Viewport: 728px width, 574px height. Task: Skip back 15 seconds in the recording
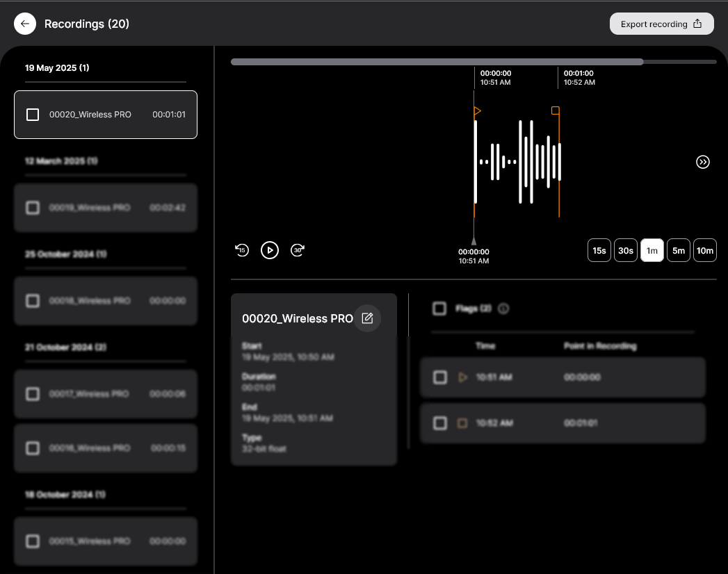tap(242, 250)
